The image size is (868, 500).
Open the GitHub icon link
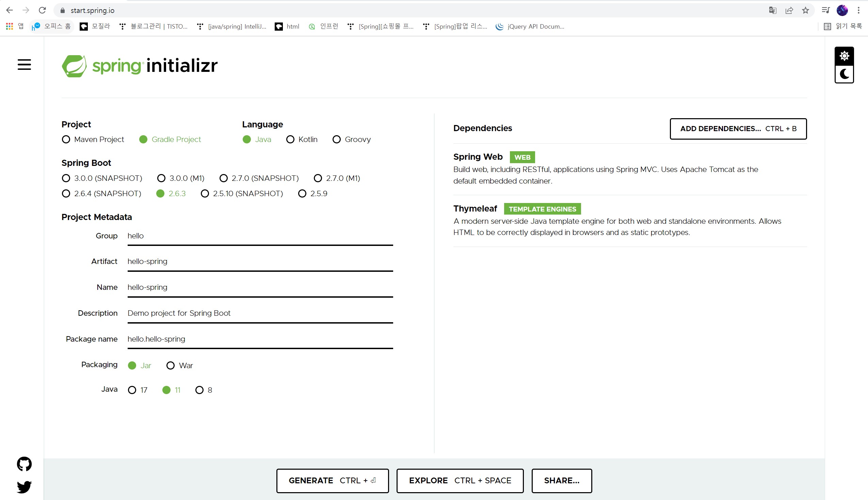(x=24, y=464)
